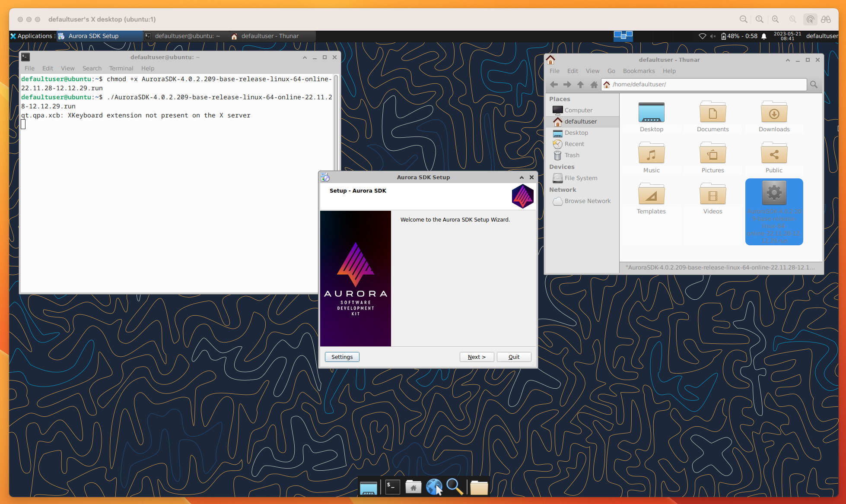
Task: Click the Forward arrow in Thunar toolbar
Action: (x=567, y=85)
